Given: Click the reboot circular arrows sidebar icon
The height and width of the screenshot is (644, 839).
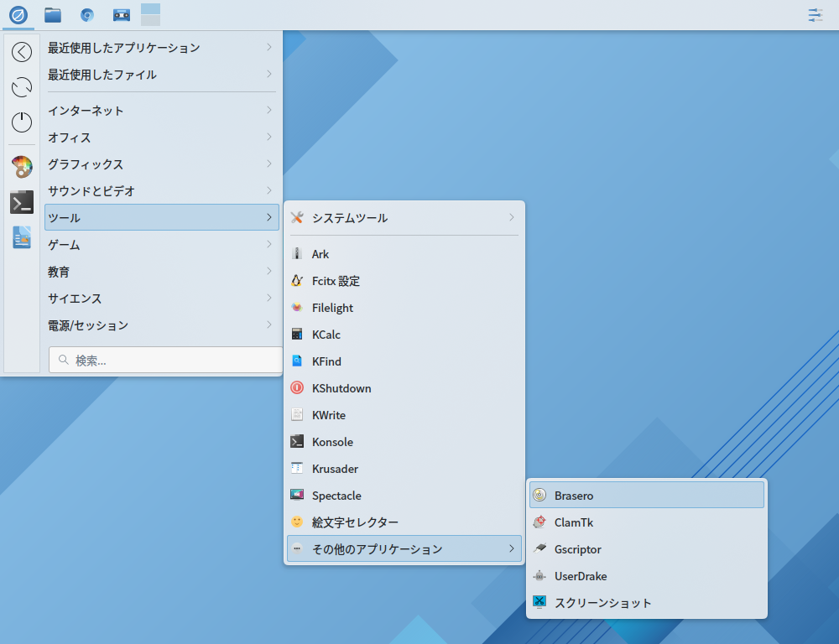Looking at the screenshot, I should (x=22, y=87).
